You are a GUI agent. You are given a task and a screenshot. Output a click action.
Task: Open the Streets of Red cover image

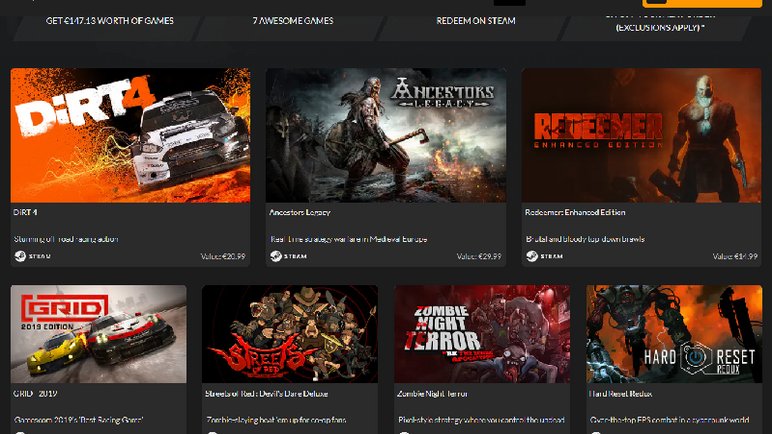290,334
